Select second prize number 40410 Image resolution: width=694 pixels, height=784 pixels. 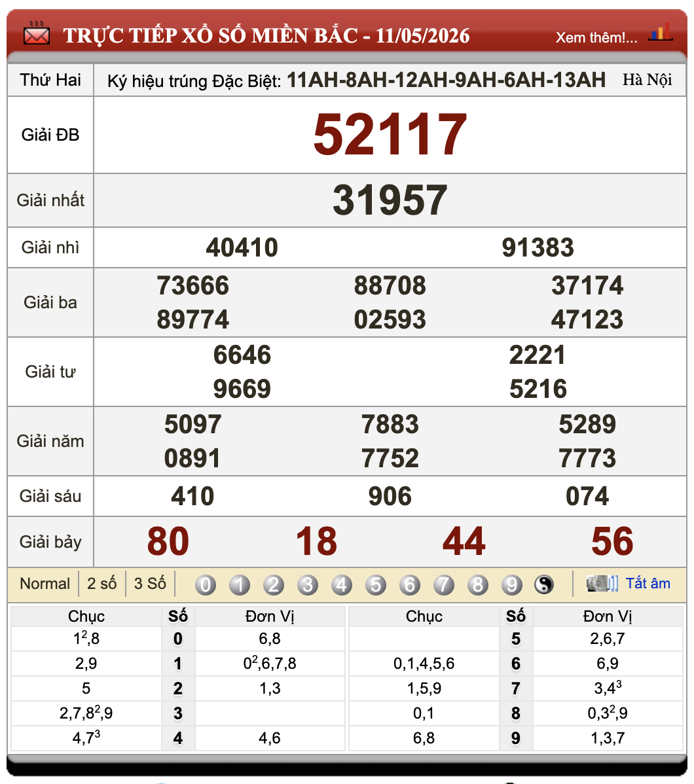coord(242,247)
